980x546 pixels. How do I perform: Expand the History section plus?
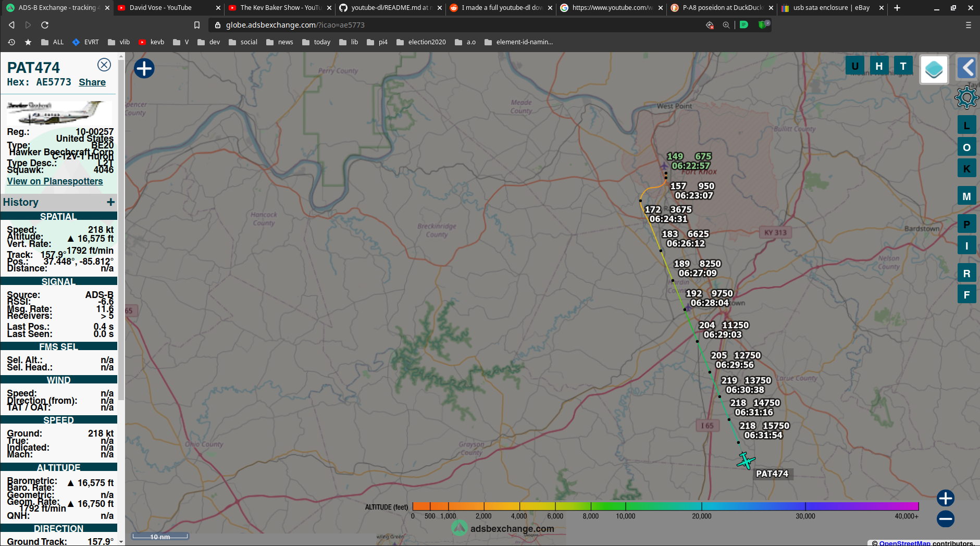(110, 202)
